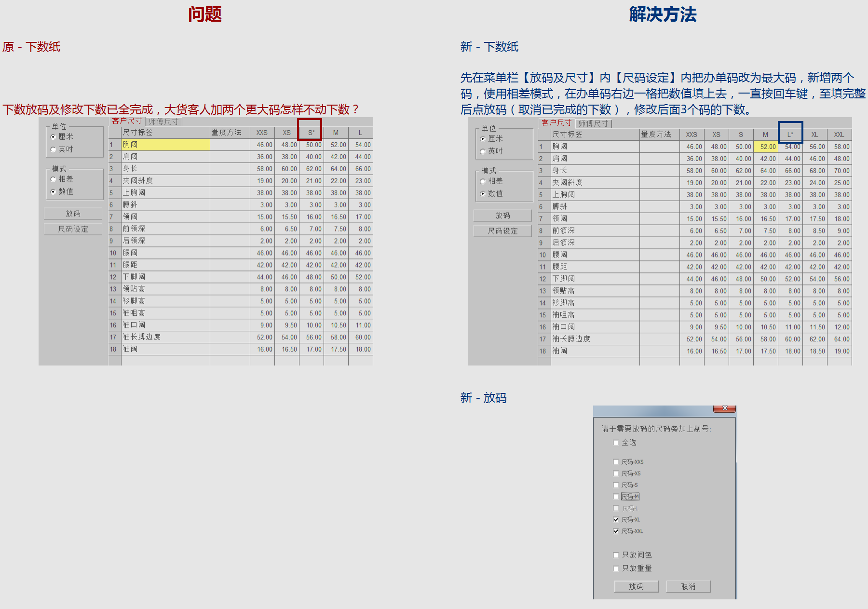Image resolution: width=868 pixels, height=609 pixels.
Task: Select the 厘米 unit in the right panel
Action: click(x=483, y=138)
